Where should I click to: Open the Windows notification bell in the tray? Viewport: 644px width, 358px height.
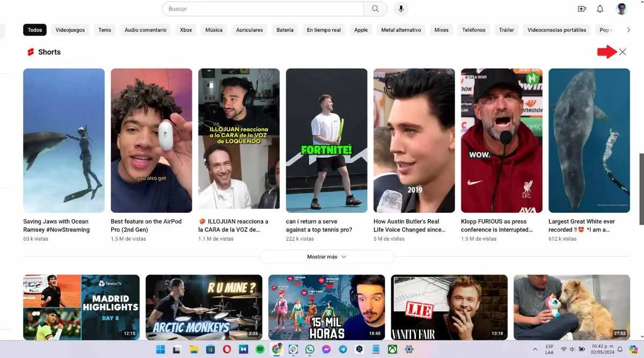619,349
